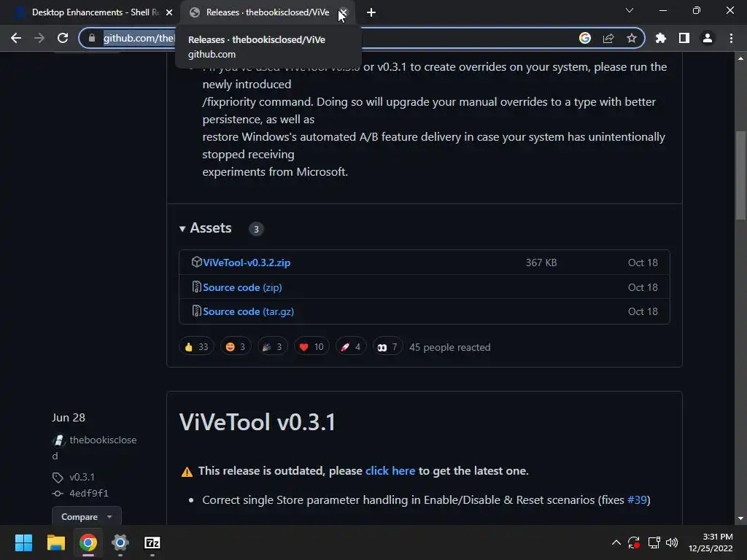Click the commit icon beside 4edf9f1

click(58, 494)
